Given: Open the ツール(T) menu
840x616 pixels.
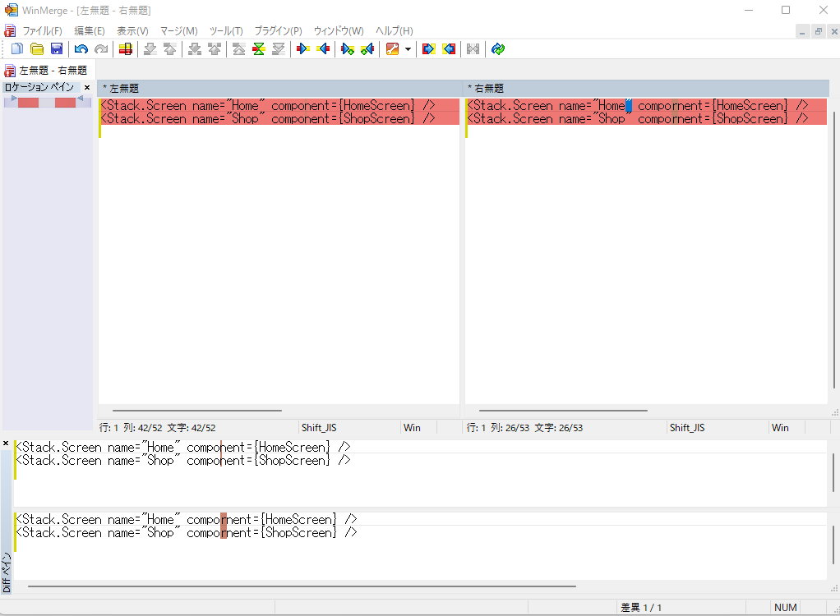Looking at the screenshot, I should (226, 31).
